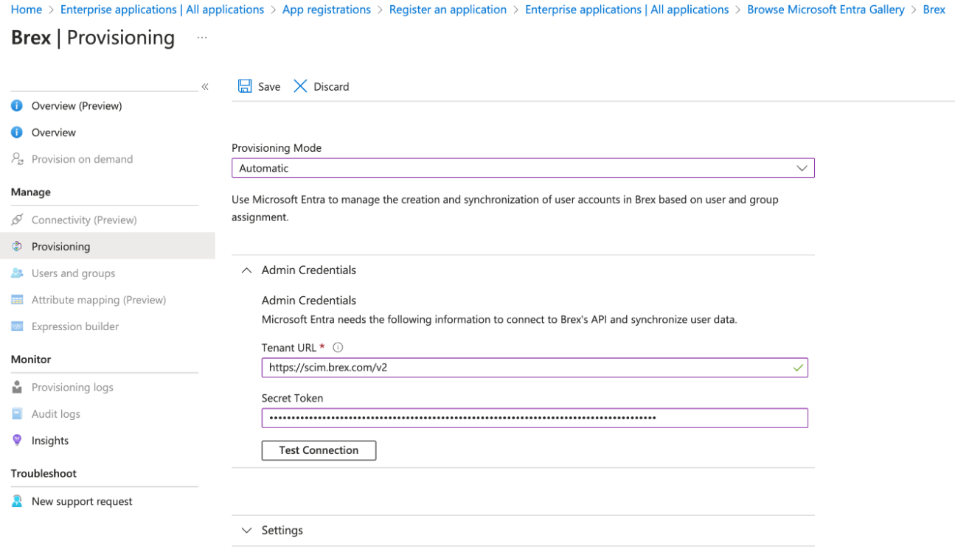955x560 pixels.
Task: Click the Discard icon to cancel changes
Action: (300, 86)
